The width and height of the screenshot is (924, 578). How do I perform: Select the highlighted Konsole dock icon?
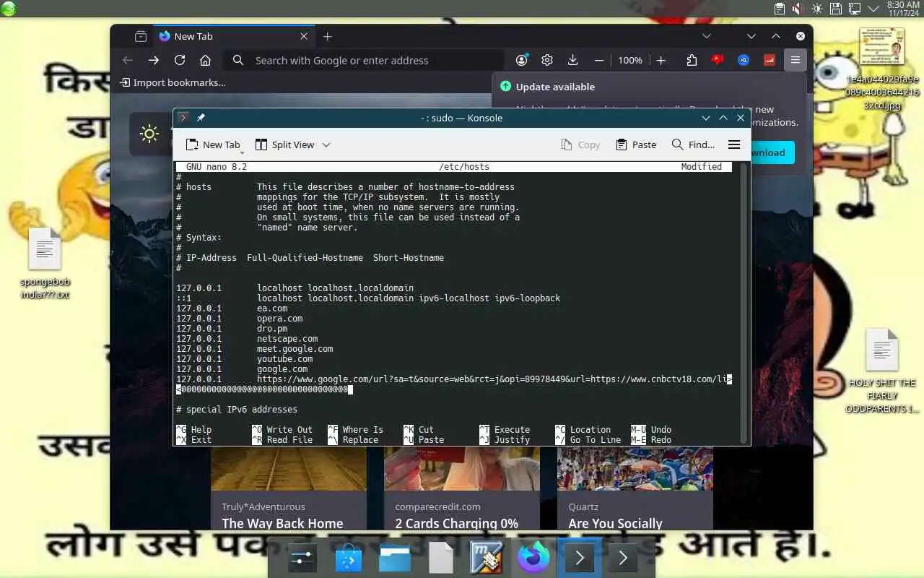[579, 558]
